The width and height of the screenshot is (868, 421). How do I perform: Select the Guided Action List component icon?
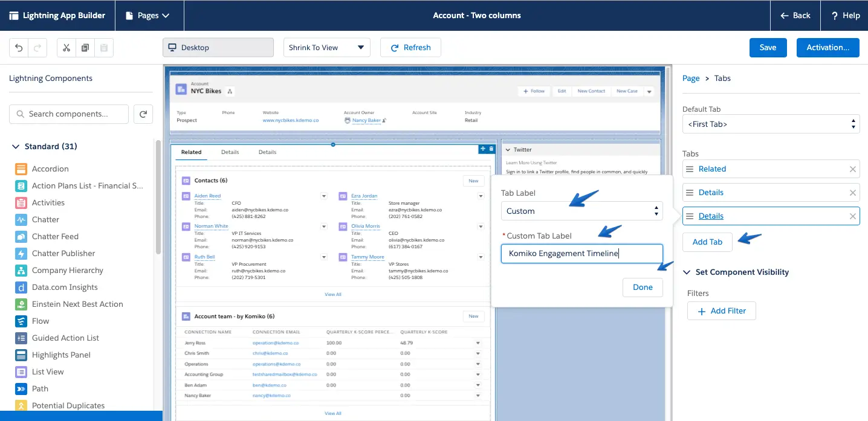[x=21, y=338]
